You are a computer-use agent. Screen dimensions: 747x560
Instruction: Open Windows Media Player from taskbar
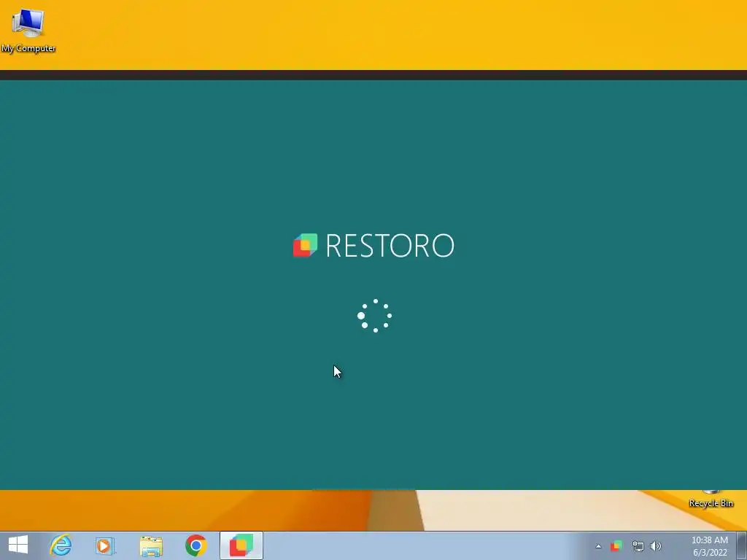pyautogui.click(x=105, y=545)
